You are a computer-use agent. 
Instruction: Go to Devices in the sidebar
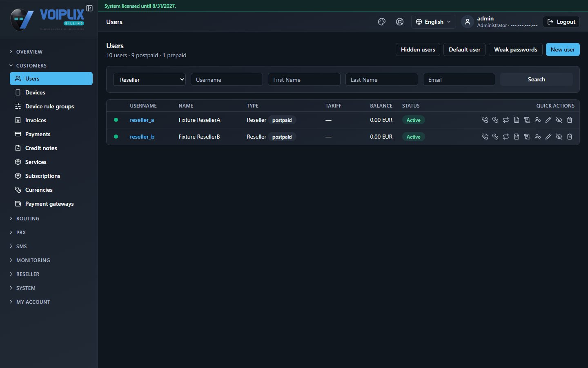pos(51,92)
